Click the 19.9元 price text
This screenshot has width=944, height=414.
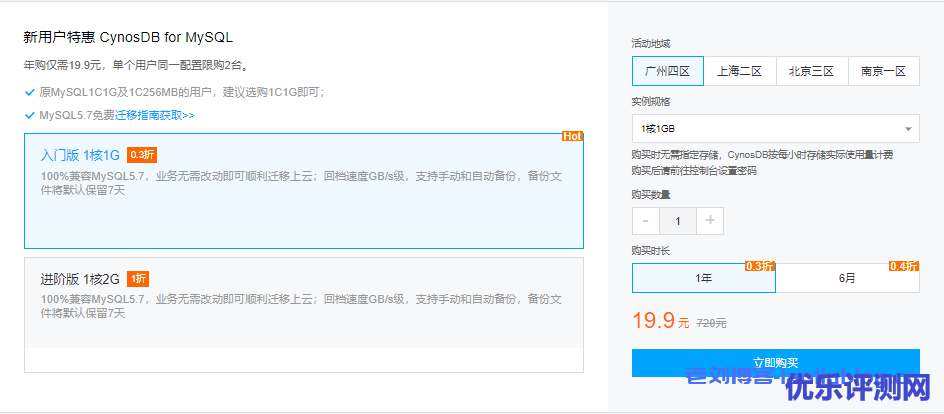click(660, 321)
